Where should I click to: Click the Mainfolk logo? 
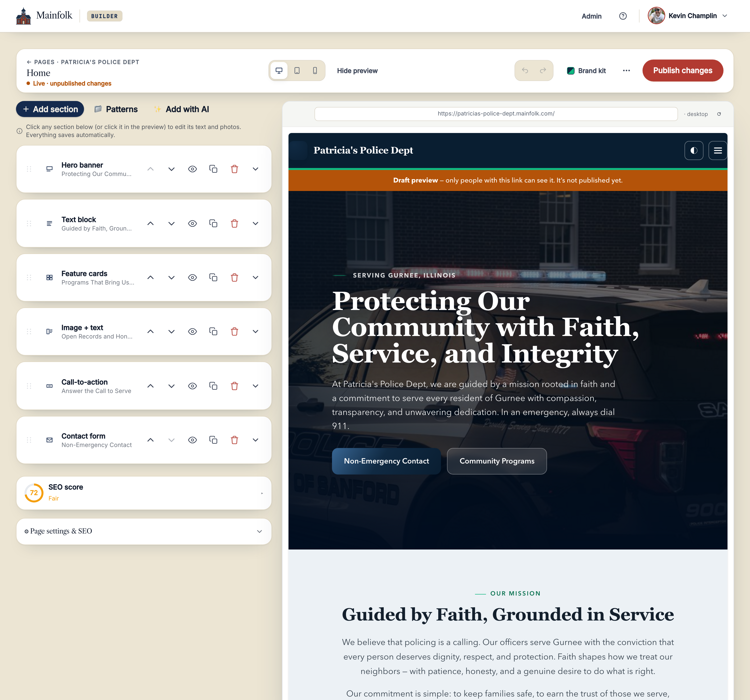tap(44, 16)
